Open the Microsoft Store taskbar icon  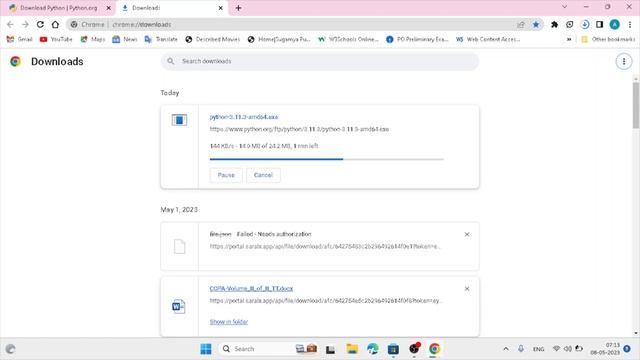[393, 349]
